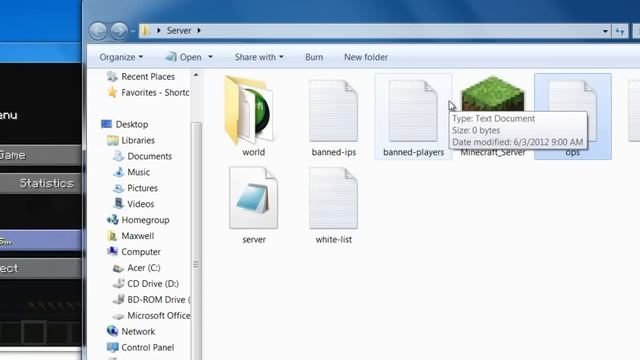Open the Microsoft Office entry
The height and width of the screenshot is (360, 640).
tap(151, 315)
